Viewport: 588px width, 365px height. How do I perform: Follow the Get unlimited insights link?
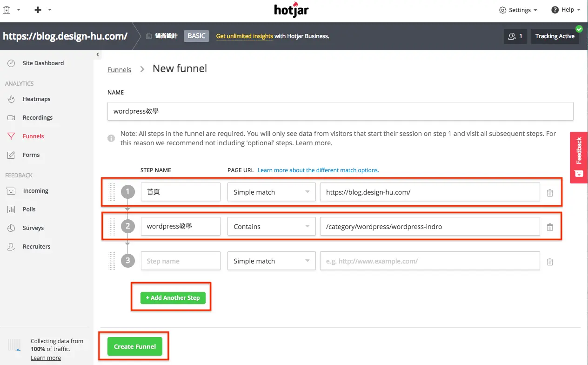[244, 36]
